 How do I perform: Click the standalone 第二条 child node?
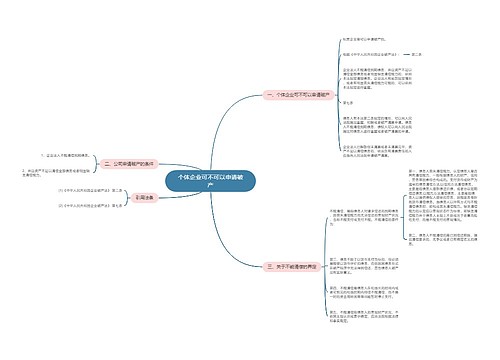click(x=416, y=54)
